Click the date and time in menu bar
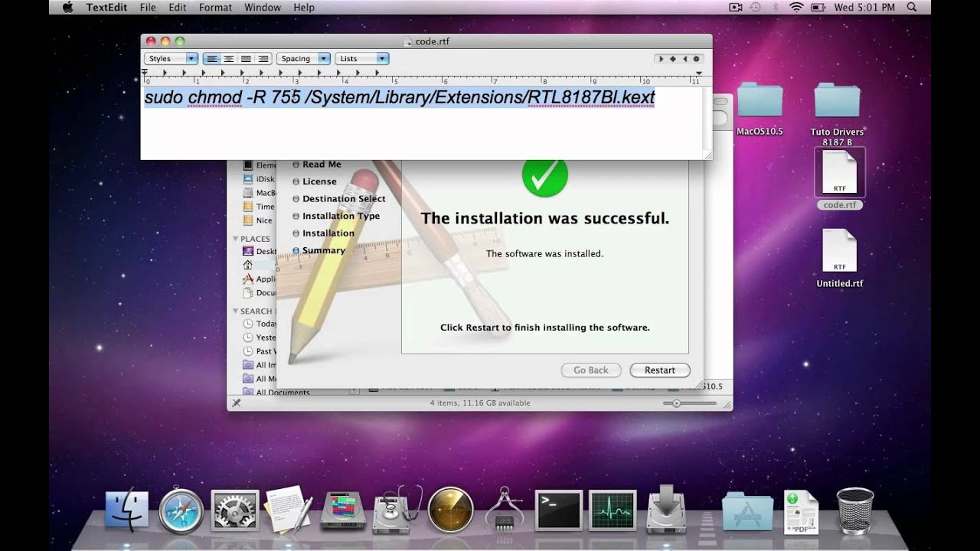 click(865, 7)
